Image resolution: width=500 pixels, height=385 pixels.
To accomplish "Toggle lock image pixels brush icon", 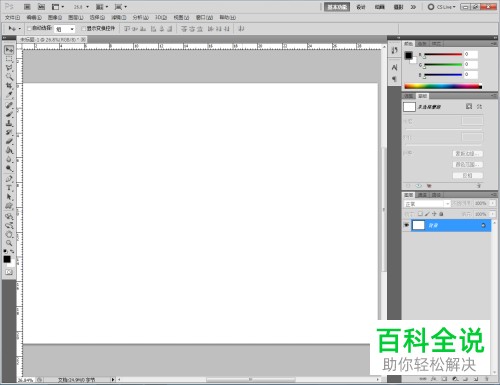I will tap(427, 214).
